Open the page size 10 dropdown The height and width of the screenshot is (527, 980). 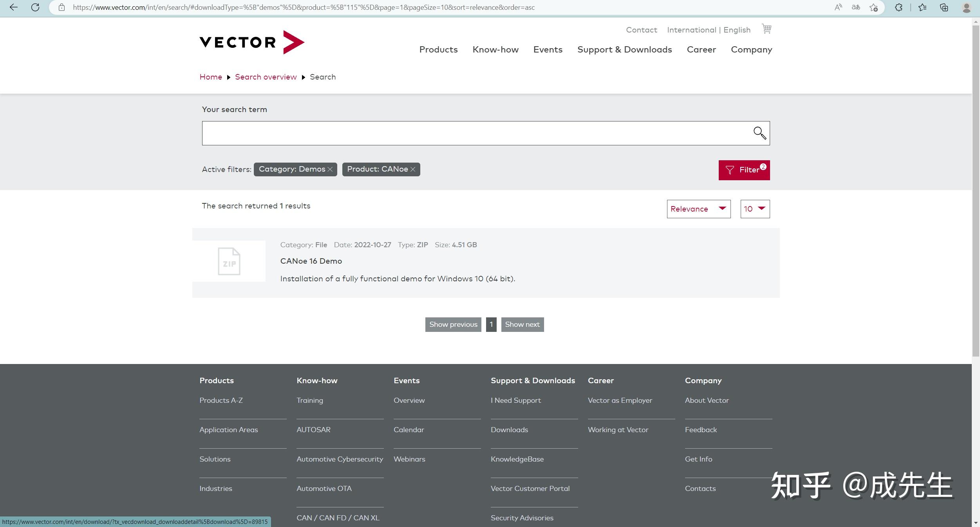pyautogui.click(x=755, y=209)
